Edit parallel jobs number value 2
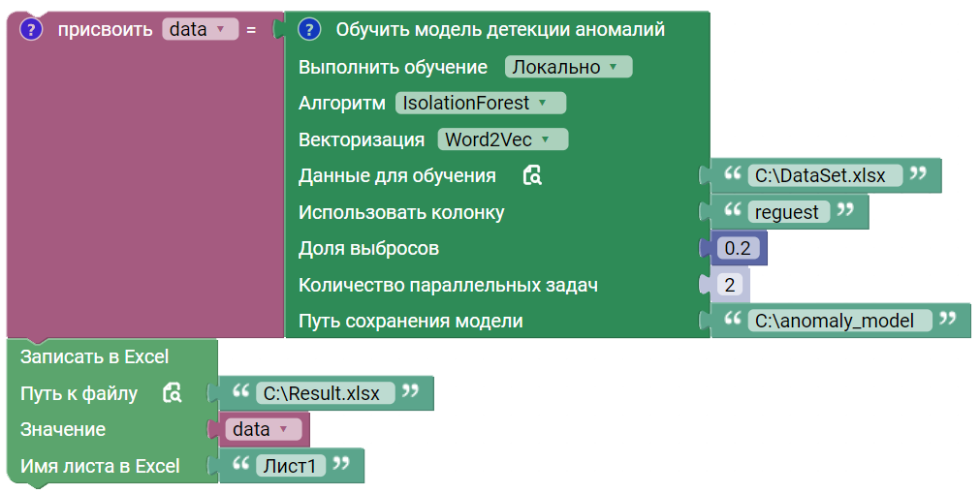Image resolution: width=980 pixels, height=494 pixels. (x=729, y=285)
